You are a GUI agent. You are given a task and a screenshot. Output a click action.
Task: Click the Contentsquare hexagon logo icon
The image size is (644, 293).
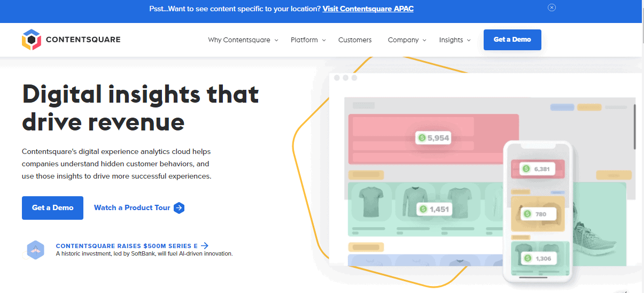(x=32, y=40)
